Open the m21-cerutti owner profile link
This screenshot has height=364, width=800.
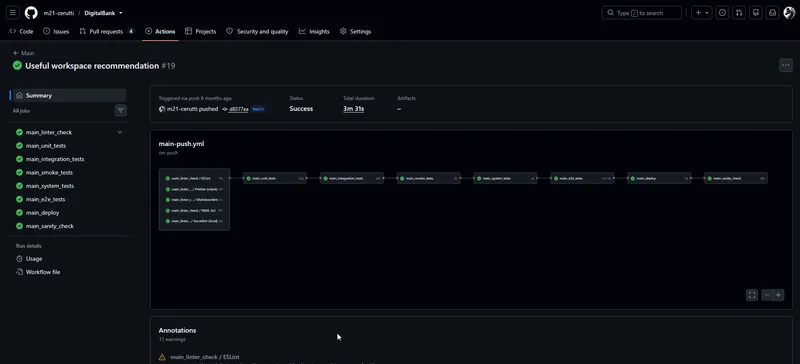pyautogui.click(x=59, y=13)
